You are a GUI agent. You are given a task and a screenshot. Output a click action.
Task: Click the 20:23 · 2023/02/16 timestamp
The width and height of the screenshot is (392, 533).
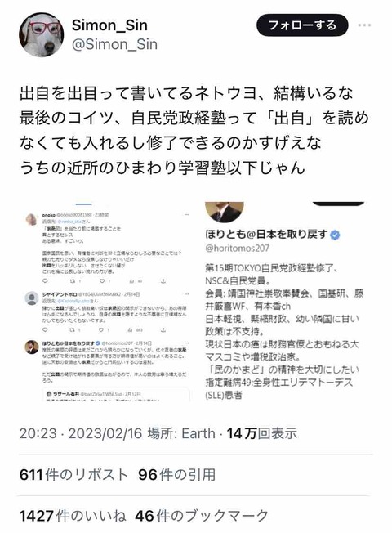point(81,433)
